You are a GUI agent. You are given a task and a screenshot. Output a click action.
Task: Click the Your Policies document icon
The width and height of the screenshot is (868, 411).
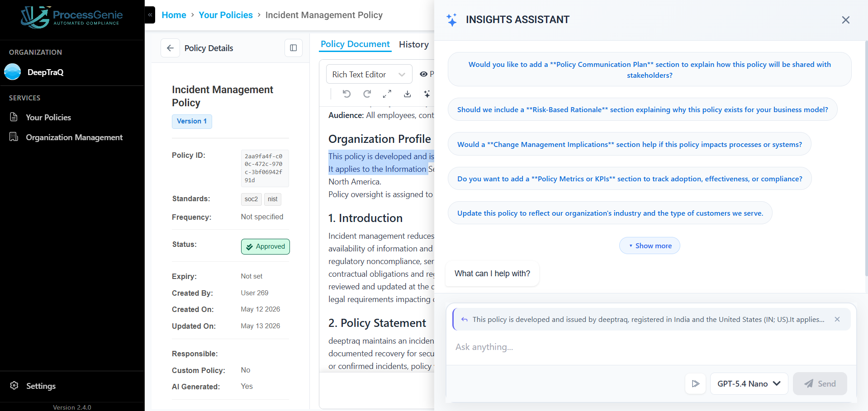(14, 117)
